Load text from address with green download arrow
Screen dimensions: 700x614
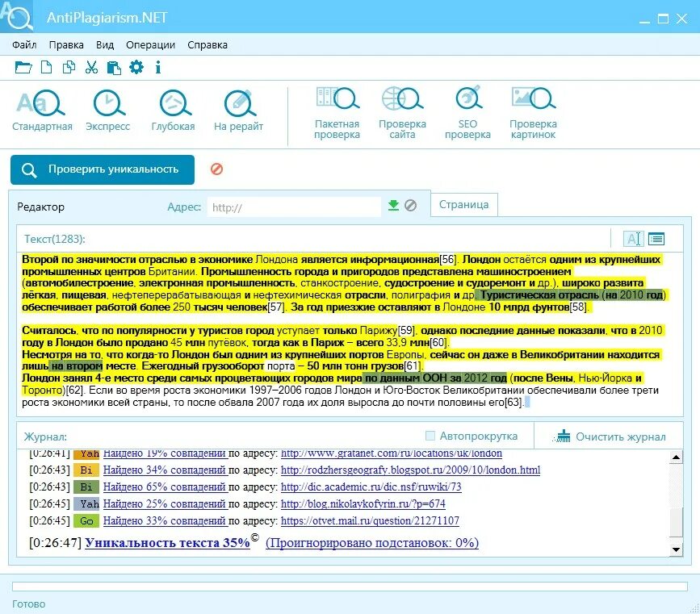pyautogui.click(x=393, y=205)
